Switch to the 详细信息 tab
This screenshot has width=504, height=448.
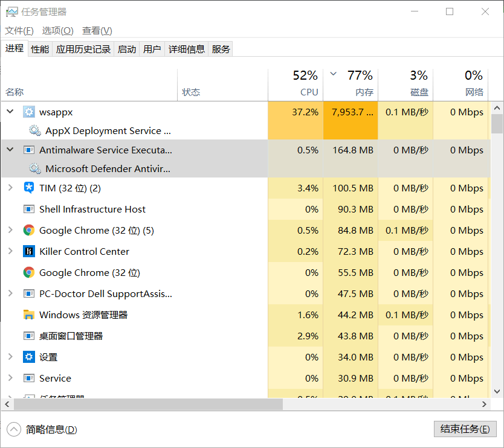click(186, 49)
